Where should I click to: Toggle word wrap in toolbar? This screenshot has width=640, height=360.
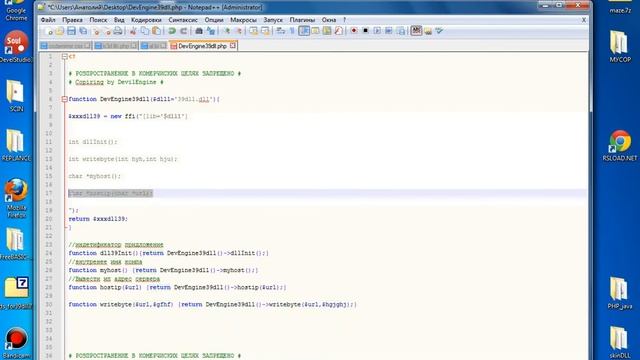[x=280, y=31]
